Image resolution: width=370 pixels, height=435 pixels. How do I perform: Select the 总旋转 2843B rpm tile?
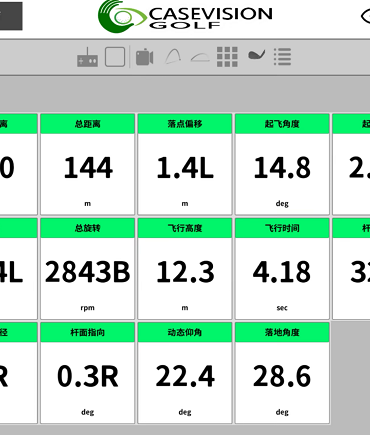point(88,268)
